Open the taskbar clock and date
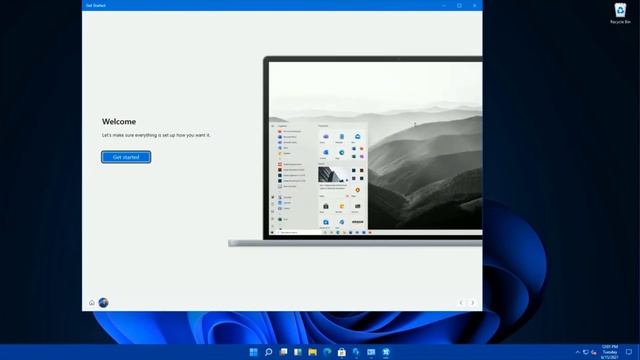The image size is (640, 360). [x=610, y=352]
